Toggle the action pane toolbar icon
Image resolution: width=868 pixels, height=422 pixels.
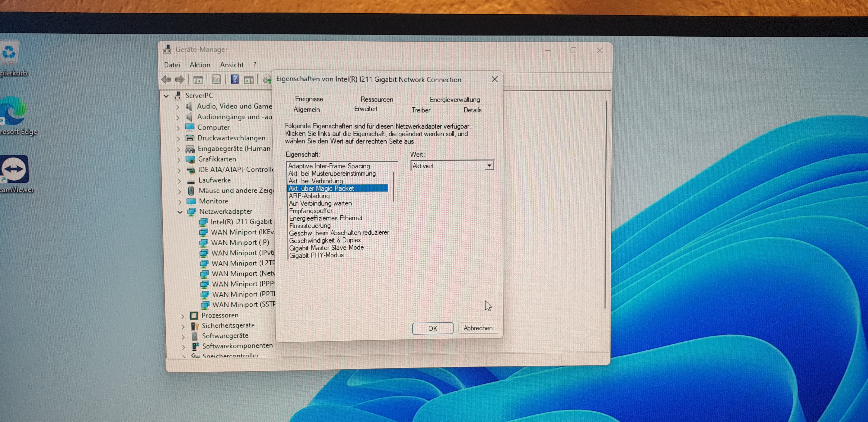point(249,80)
